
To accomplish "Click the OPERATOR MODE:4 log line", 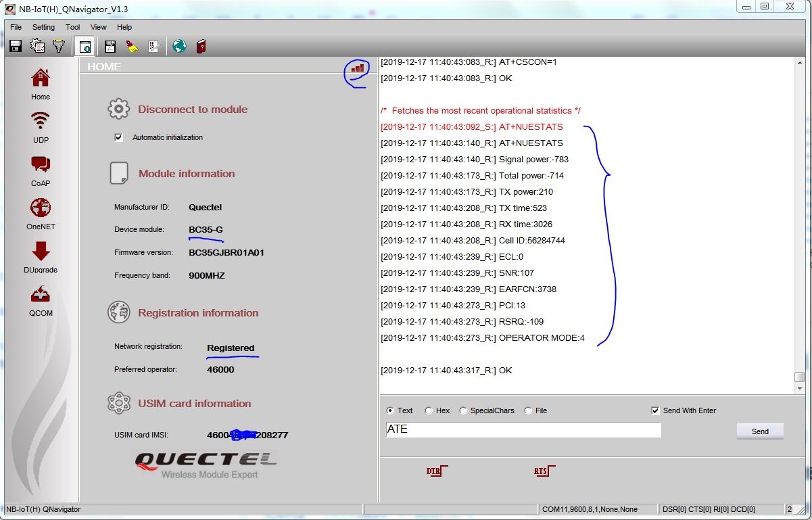I will [x=483, y=338].
